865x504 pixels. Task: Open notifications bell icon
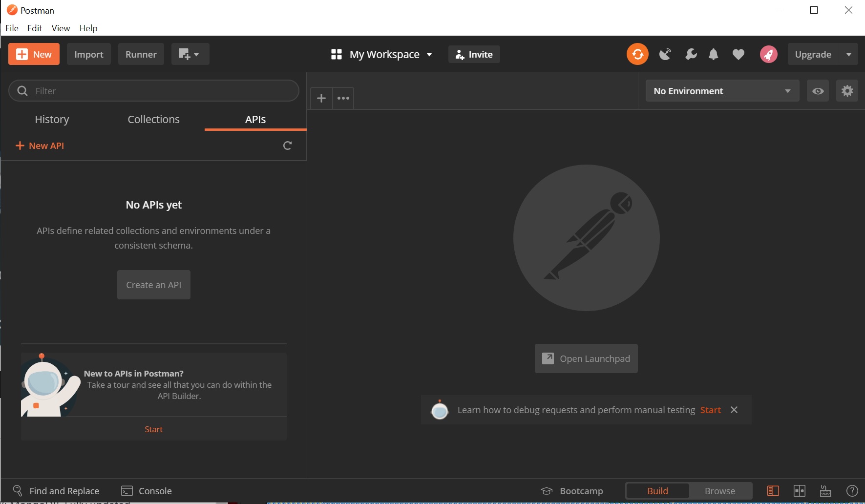[x=713, y=54]
